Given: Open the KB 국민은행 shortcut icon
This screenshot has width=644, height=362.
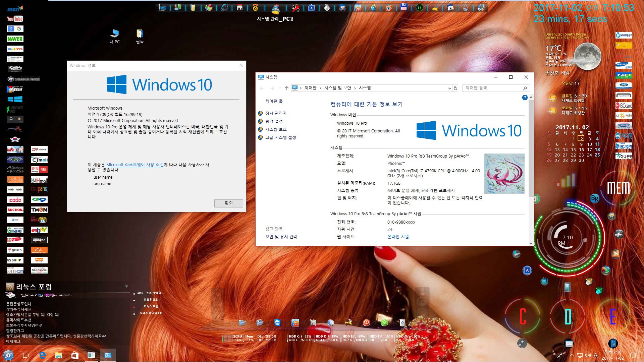Looking at the screenshot, I should tap(624, 116).
